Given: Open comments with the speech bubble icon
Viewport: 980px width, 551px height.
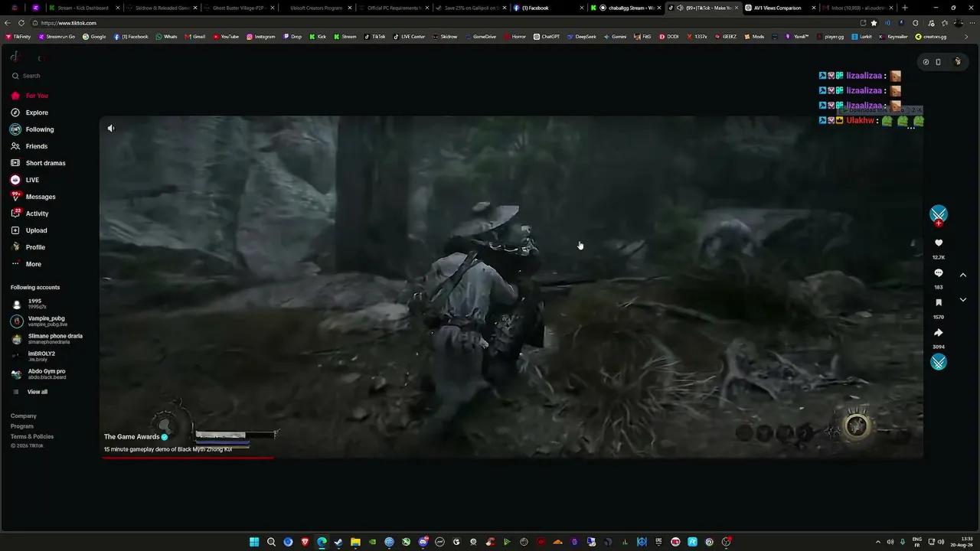Looking at the screenshot, I should point(939,273).
